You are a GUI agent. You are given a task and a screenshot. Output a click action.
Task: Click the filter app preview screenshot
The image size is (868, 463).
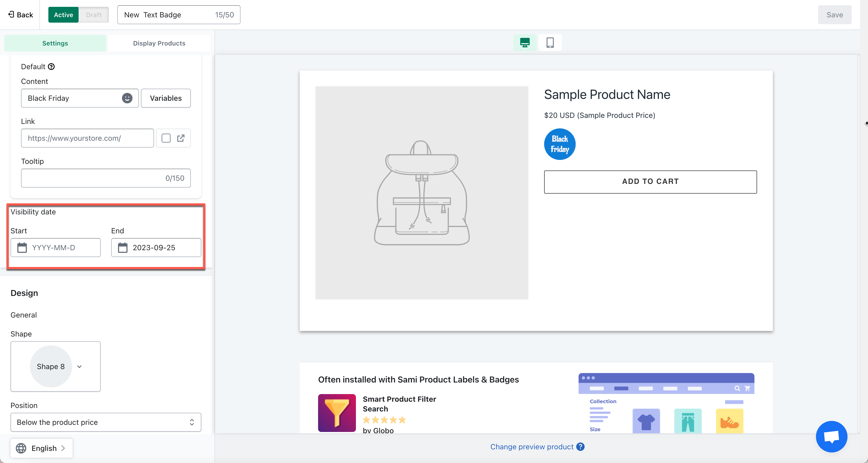(666, 403)
